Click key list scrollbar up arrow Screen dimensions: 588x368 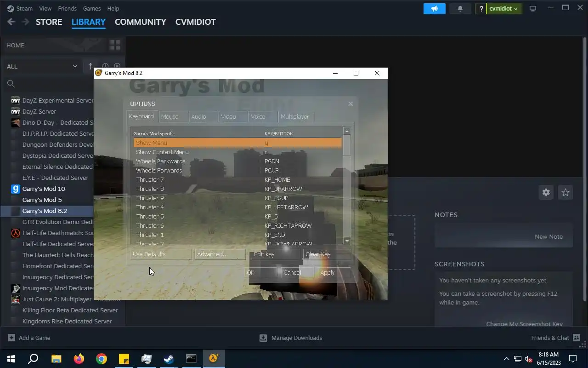pos(347,131)
